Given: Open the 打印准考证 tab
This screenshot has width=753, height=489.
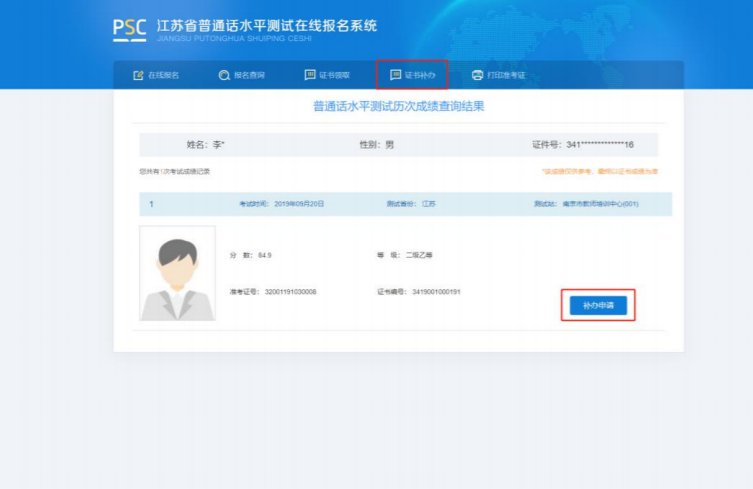Looking at the screenshot, I should pos(507,75).
